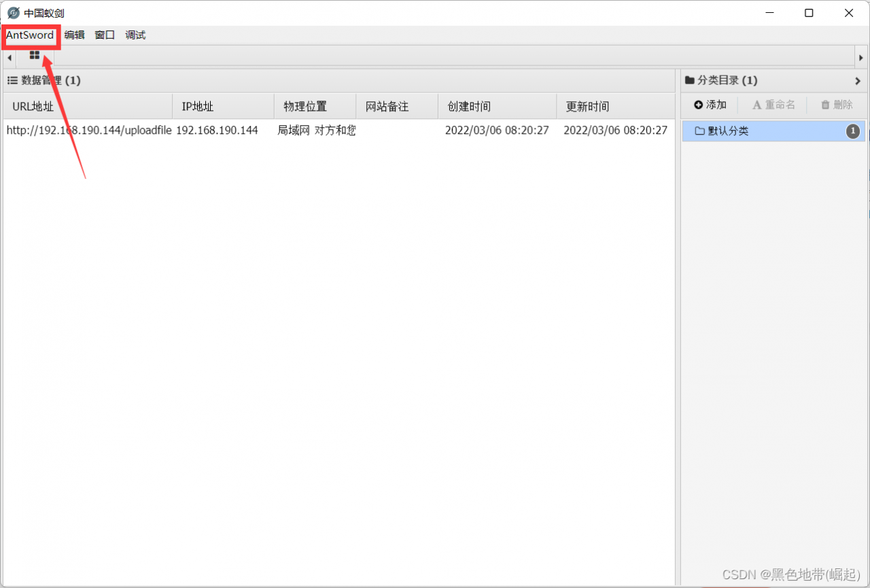Sort by URL地址 column header

click(x=88, y=107)
